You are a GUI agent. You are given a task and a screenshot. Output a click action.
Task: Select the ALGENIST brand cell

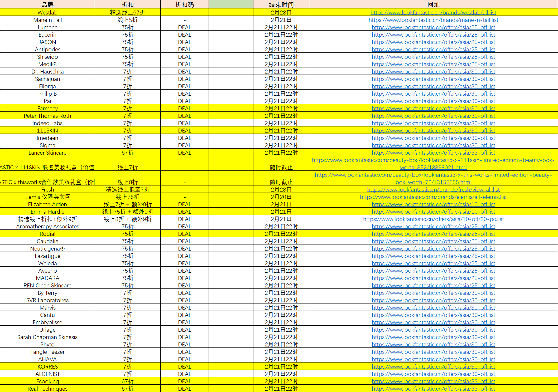[x=47, y=374]
